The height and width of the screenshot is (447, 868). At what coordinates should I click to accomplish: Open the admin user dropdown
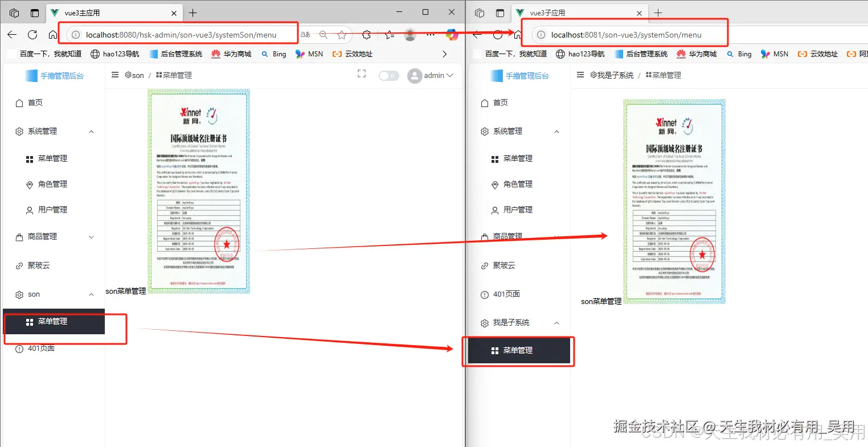(431, 75)
